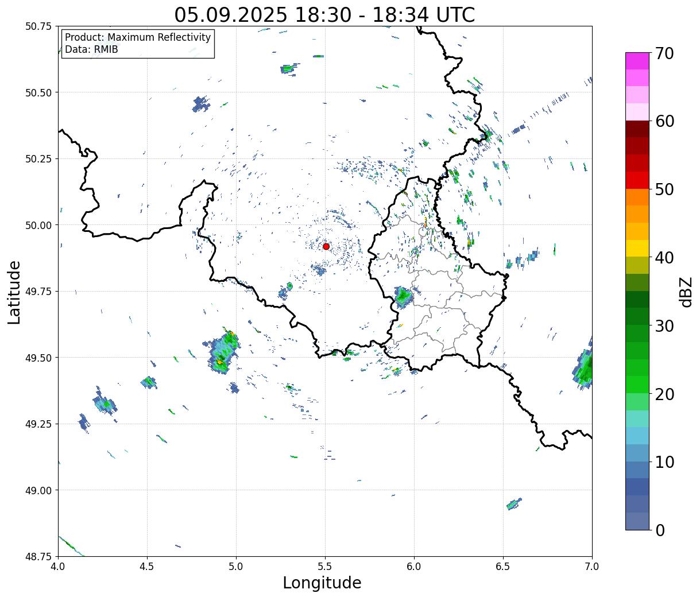Select the bright green colorbar swatch above 20
The image size is (700, 597).
point(637,385)
